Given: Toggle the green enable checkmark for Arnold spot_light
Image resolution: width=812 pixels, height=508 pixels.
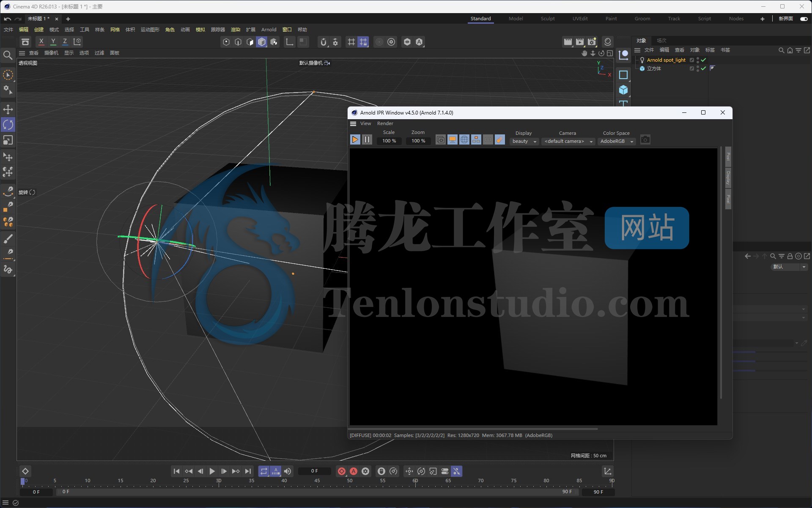Looking at the screenshot, I should tap(703, 60).
